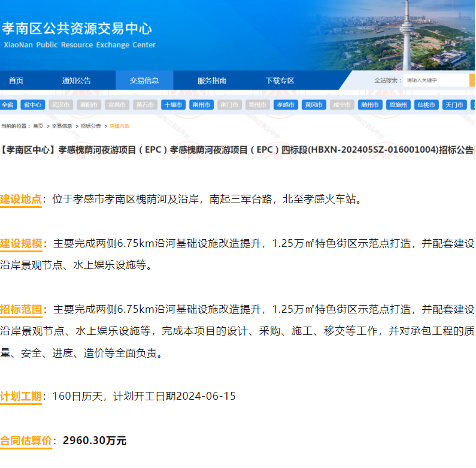Filter by 荆州市 city
Viewport: 476px width, 468px height.
(201, 105)
